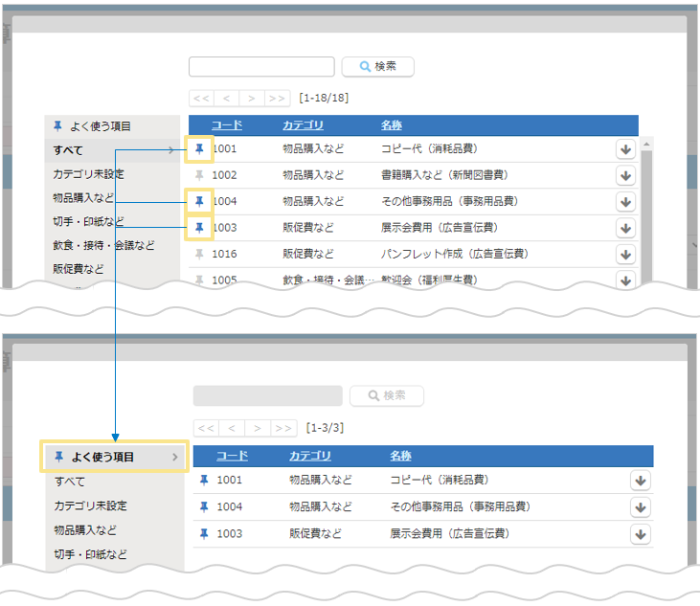Unpin item 1001 in the upper list

click(x=199, y=149)
